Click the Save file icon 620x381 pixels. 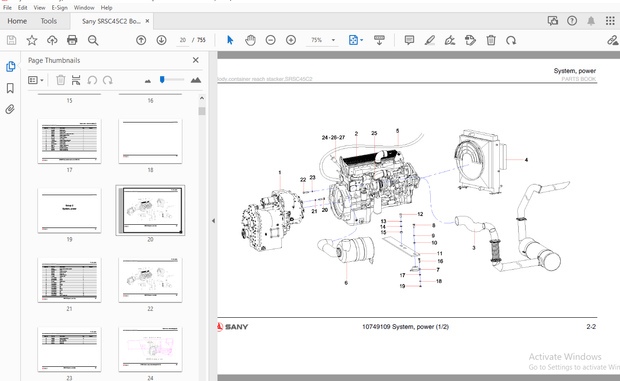coord(11,40)
